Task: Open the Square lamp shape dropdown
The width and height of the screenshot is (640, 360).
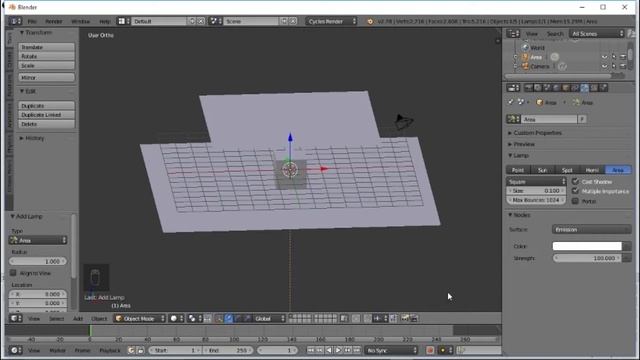Action: [x=536, y=181]
